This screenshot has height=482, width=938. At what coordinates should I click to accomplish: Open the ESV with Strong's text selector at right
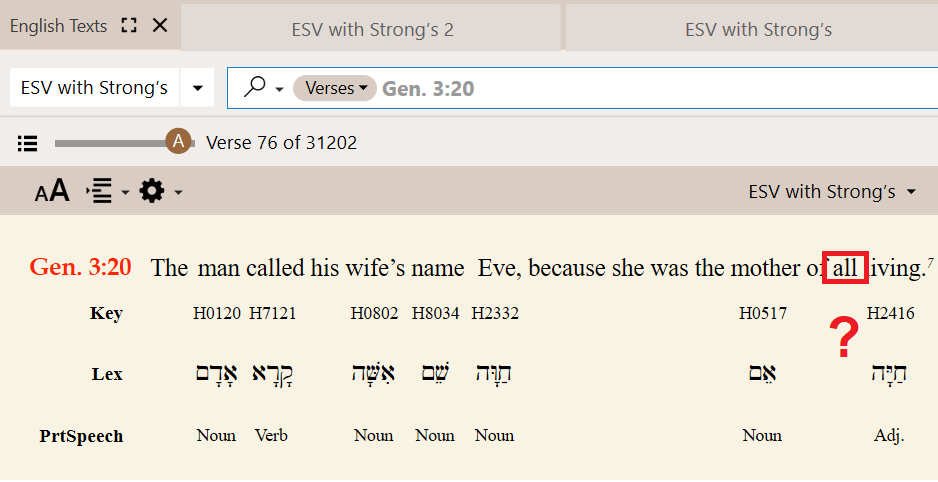tap(832, 191)
